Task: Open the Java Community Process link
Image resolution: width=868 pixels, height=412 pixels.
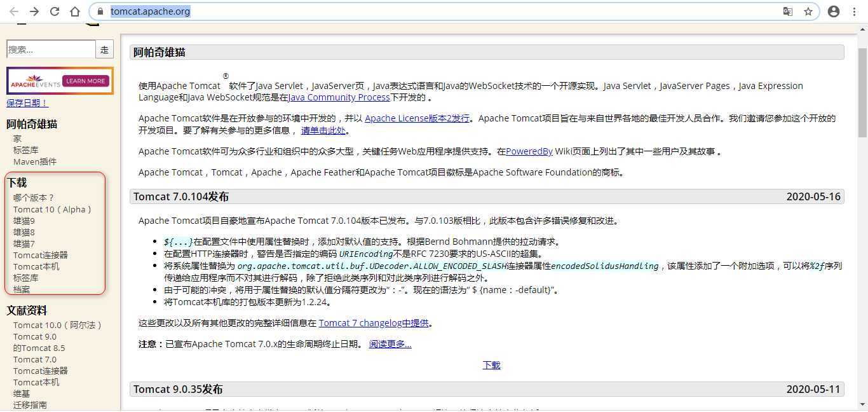Action: pos(339,97)
